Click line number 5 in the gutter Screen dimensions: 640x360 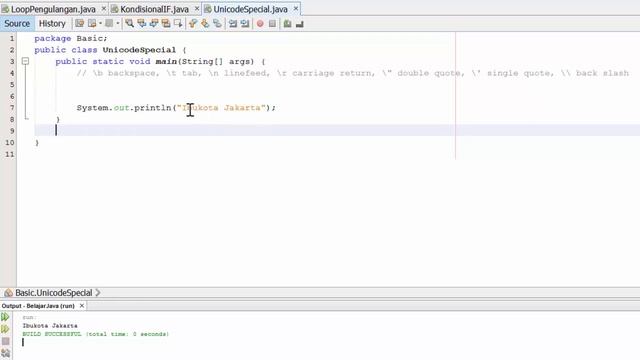(x=12, y=84)
